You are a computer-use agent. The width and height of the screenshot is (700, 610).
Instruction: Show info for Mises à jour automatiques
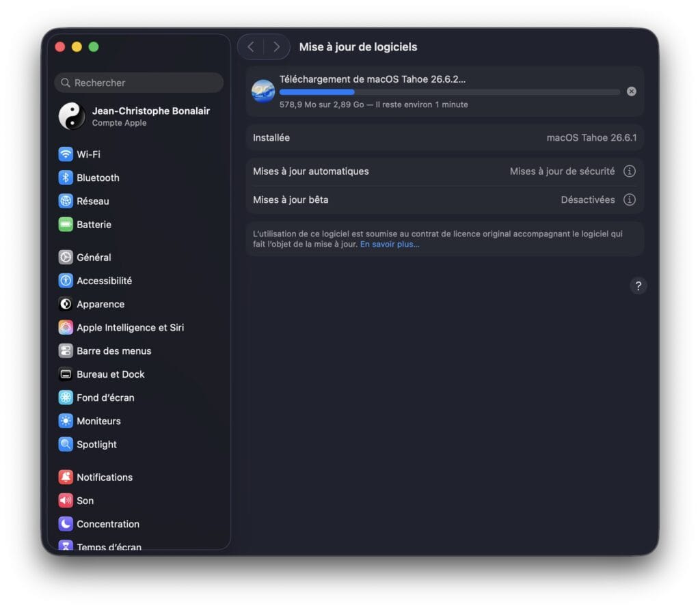tap(630, 171)
